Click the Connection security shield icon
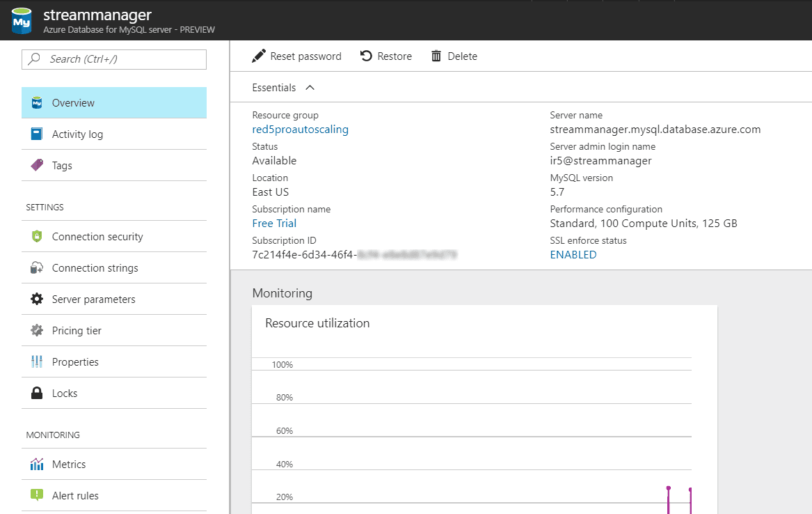Screen dimensions: 812x514 click(x=37, y=237)
